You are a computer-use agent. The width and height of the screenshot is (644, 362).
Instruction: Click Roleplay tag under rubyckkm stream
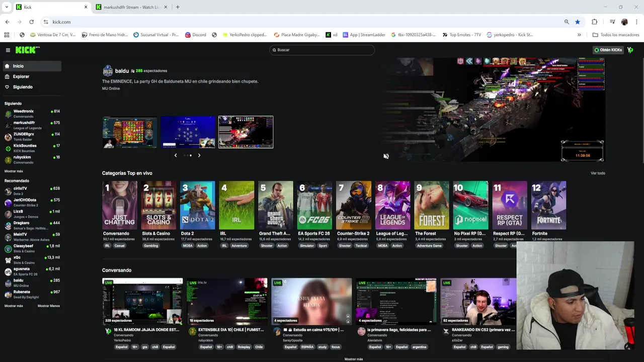click(x=244, y=347)
